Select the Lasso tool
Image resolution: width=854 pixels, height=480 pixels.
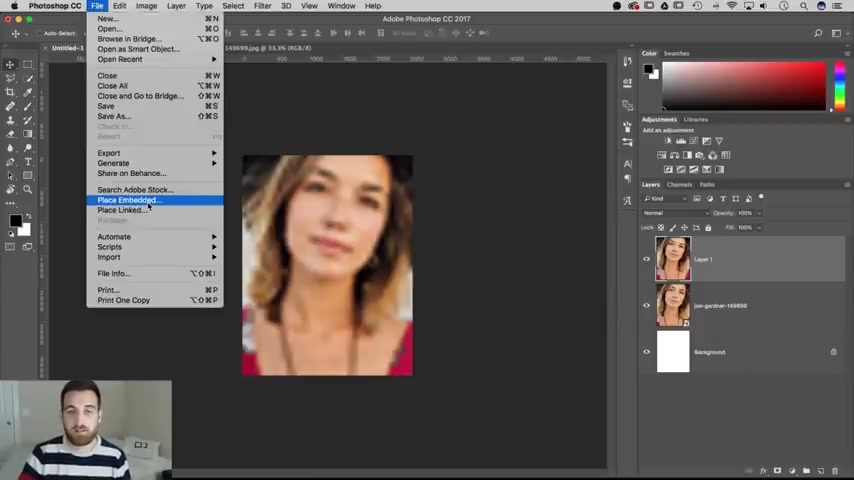(x=10, y=78)
